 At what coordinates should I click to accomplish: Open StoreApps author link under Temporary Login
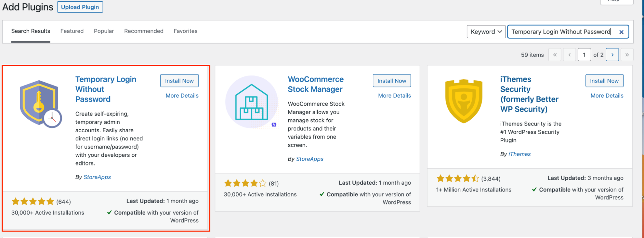[x=97, y=177]
